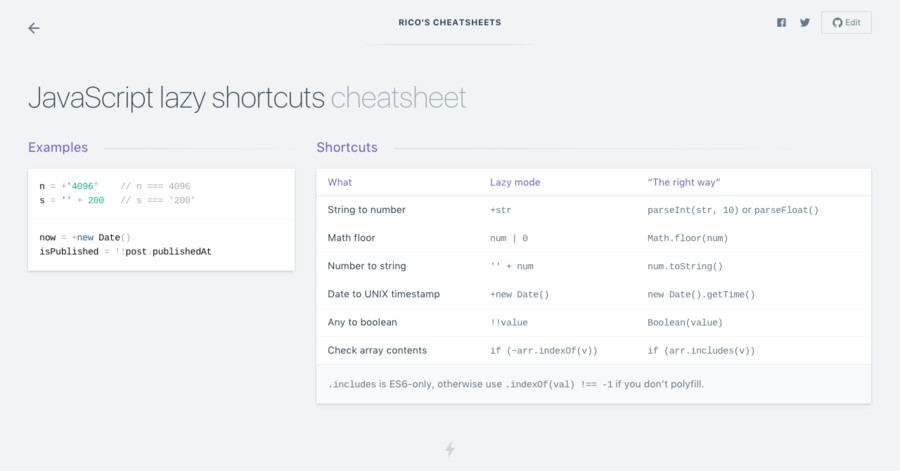Click the "String to number" row label

click(366, 210)
